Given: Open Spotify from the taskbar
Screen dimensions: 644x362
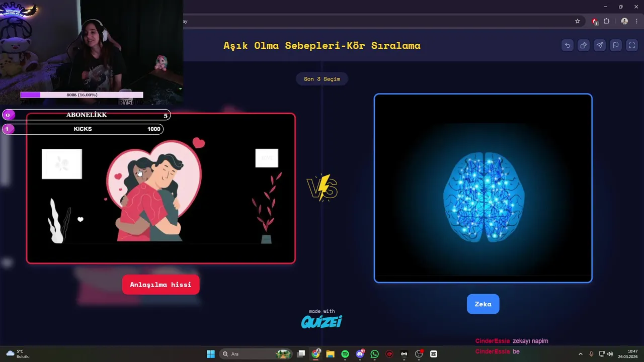Looking at the screenshot, I should [345, 354].
